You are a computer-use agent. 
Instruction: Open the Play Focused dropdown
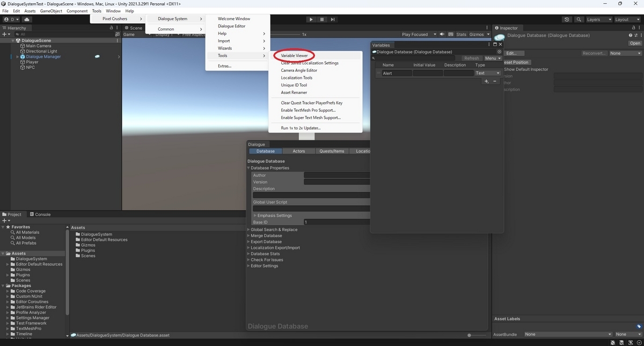(418, 34)
